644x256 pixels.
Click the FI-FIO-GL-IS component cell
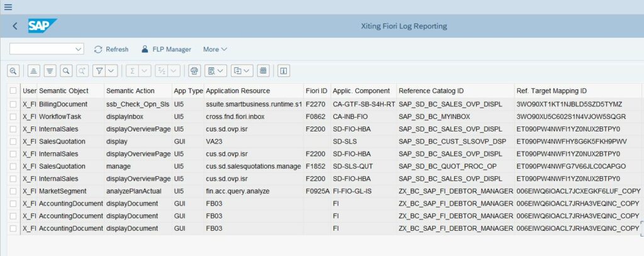(x=364, y=191)
